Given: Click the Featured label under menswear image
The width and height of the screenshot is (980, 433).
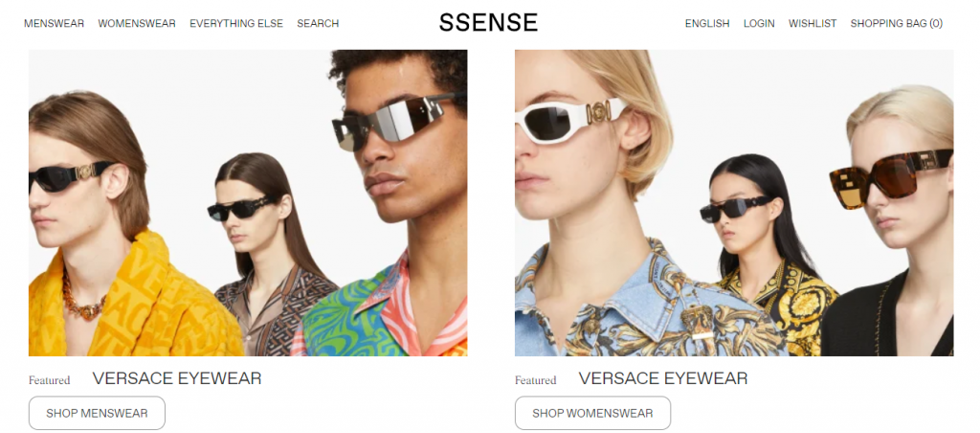Looking at the screenshot, I should pyautogui.click(x=50, y=380).
